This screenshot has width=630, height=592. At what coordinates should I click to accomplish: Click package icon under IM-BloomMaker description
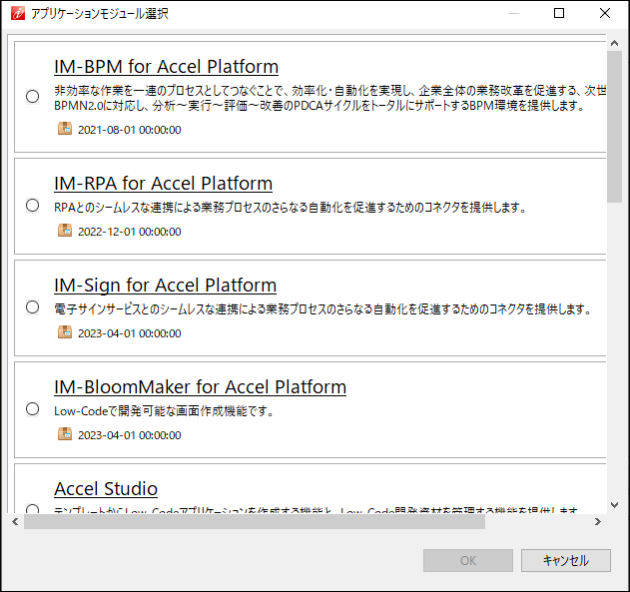click(65, 434)
